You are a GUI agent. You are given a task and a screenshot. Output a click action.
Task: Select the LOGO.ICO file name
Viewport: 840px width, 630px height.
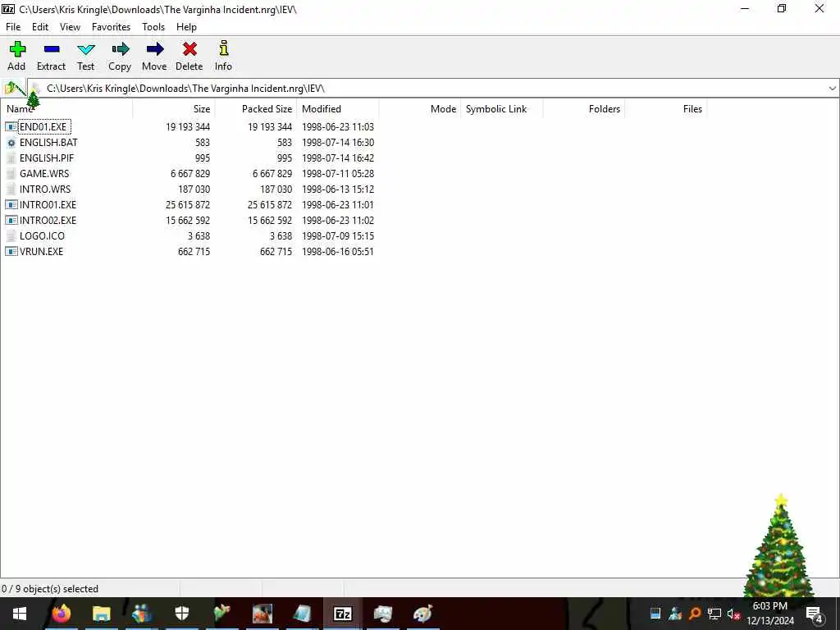[43, 235]
